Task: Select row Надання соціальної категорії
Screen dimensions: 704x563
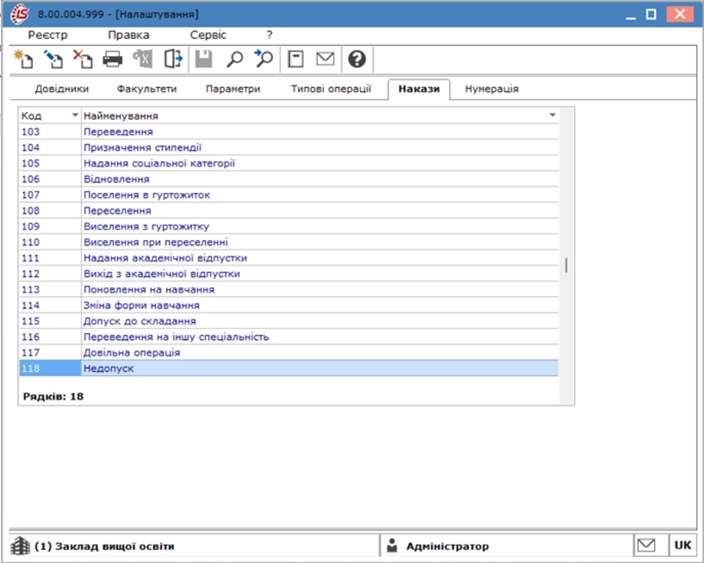Action: (289, 163)
